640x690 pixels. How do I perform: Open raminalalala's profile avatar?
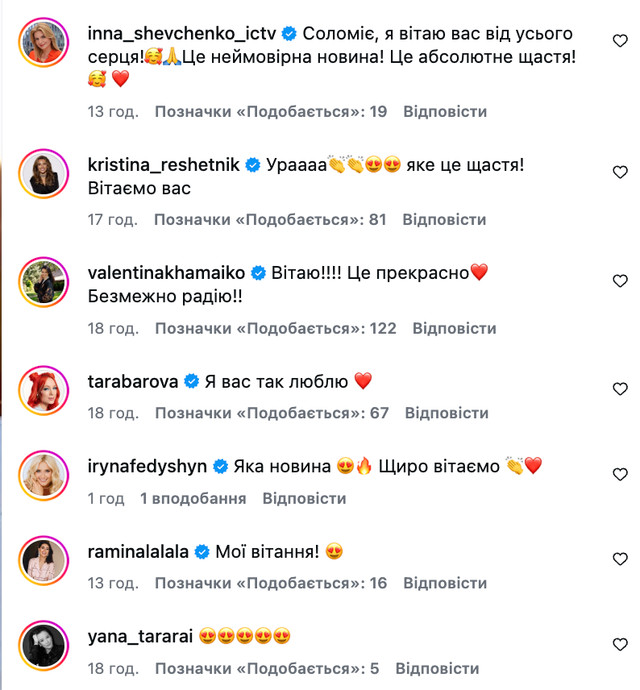(42, 560)
